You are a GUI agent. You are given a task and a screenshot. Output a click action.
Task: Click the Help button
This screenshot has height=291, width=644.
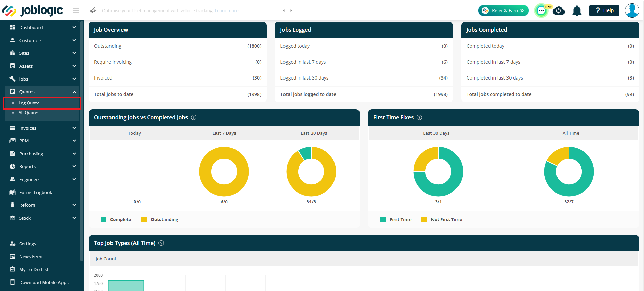coord(604,10)
